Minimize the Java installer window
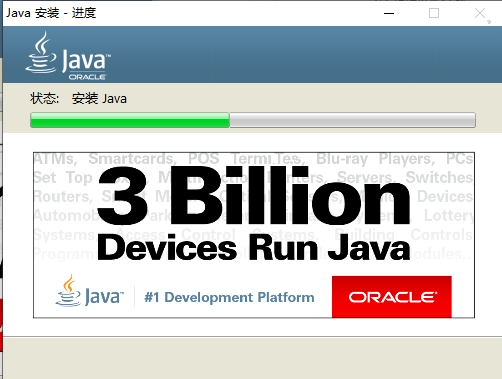502x379 pixels. (x=389, y=13)
